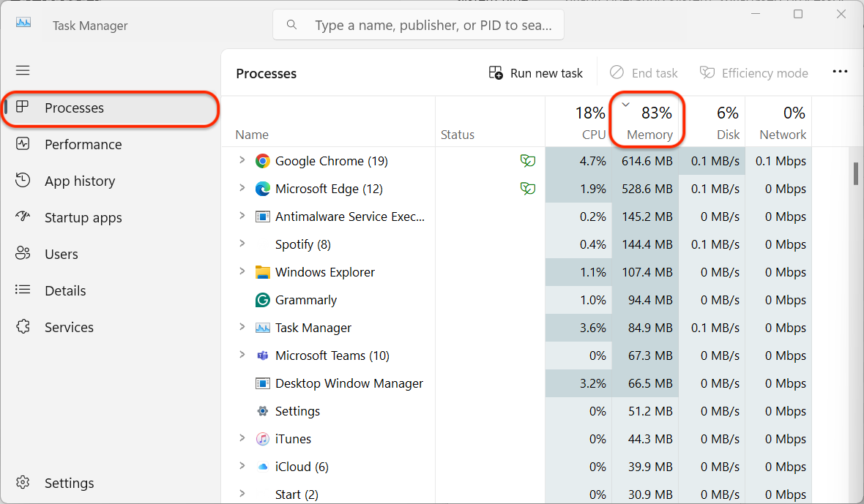Click the 144.4 MB memory cell for Spotify

tap(645, 244)
